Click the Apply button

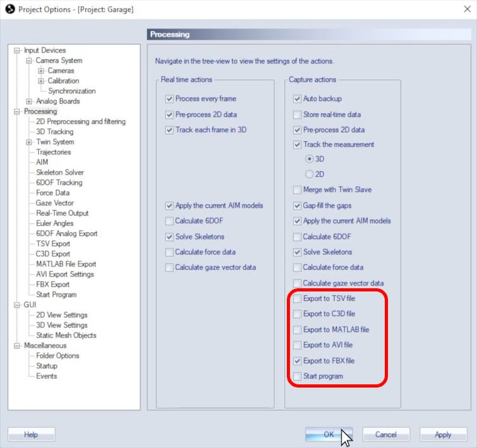point(443,434)
